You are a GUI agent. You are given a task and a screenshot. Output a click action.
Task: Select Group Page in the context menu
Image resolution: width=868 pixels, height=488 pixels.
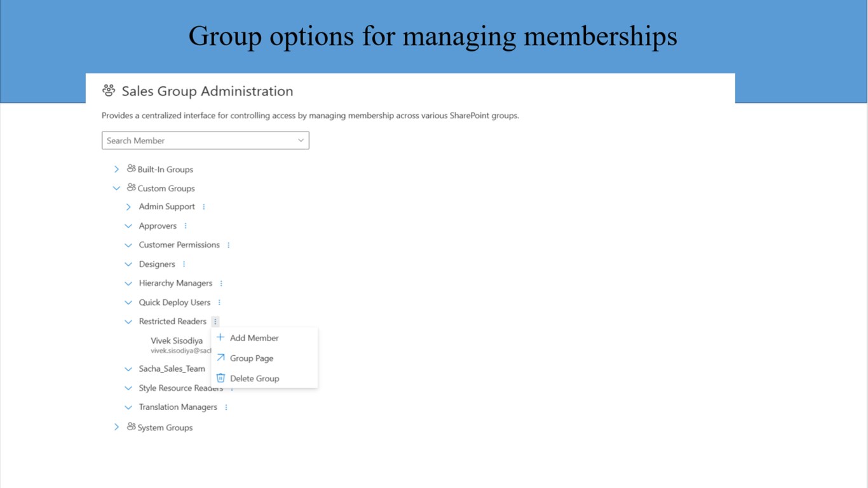[252, 358]
